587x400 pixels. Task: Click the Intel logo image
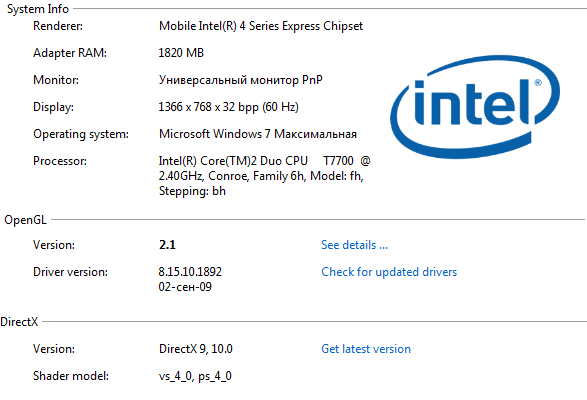[x=475, y=106]
